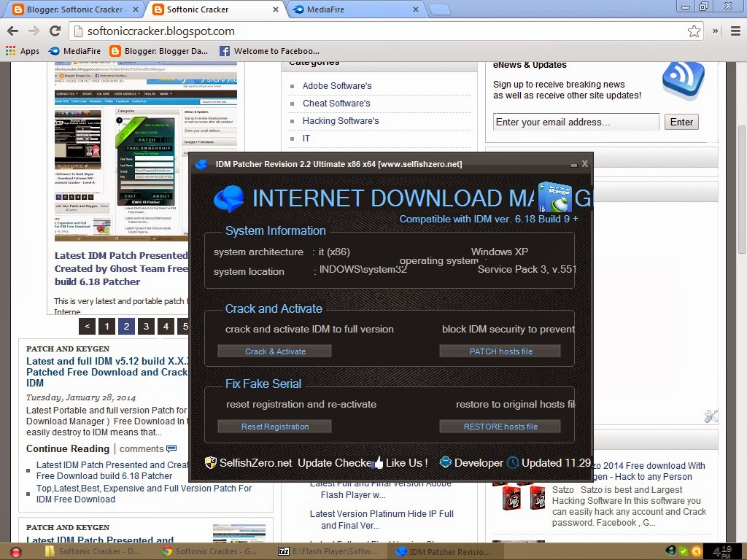The height and width of the screenshot is (560, 747).
Task: Go to pagination page 1
Action: point(107,326)
